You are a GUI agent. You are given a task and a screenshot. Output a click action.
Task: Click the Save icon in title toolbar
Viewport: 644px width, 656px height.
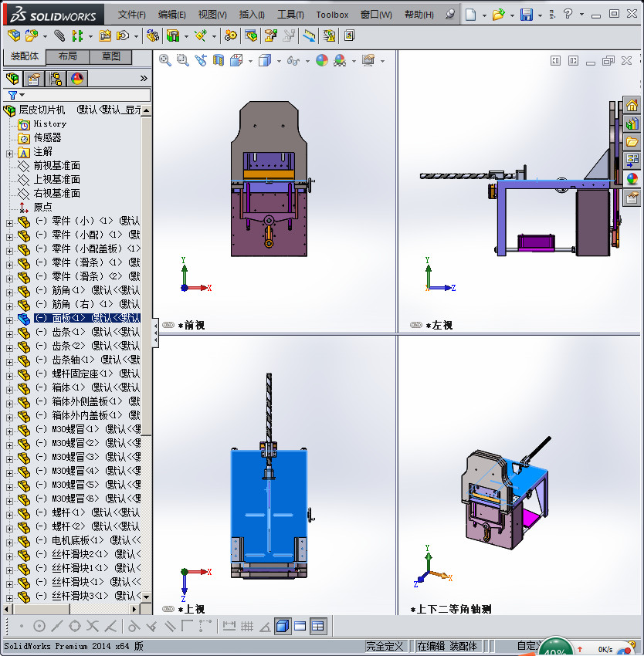tap(526, 15)
